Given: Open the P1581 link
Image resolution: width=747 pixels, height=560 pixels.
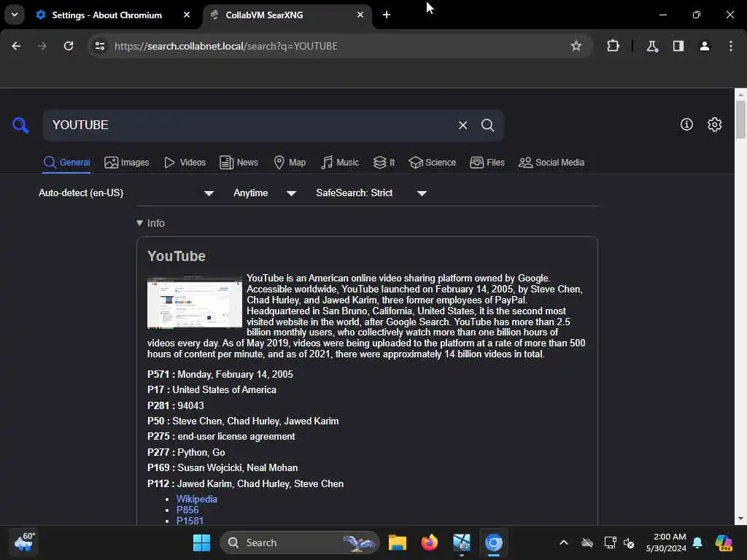Looking at the screenshot, I should [190, 521].
